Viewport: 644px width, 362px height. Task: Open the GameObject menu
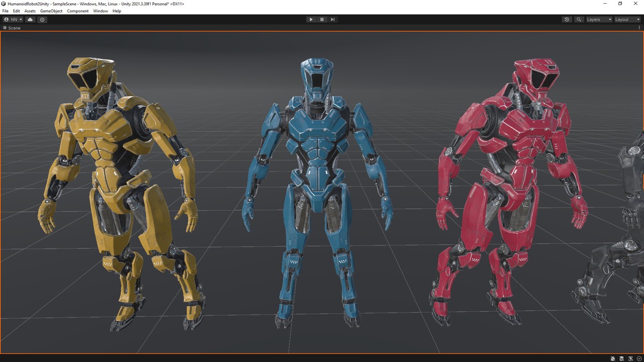click(51, 11)
